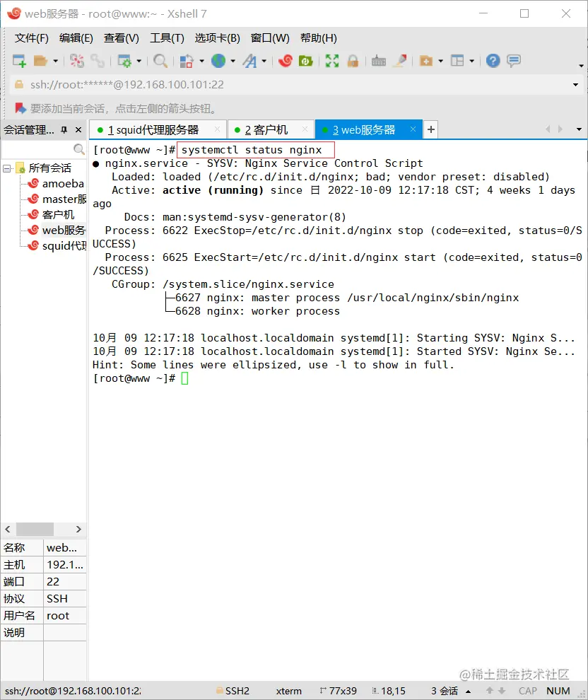Click the New session toolbar icon
Viewport: 588px width, 700px height.
[19, 61]
